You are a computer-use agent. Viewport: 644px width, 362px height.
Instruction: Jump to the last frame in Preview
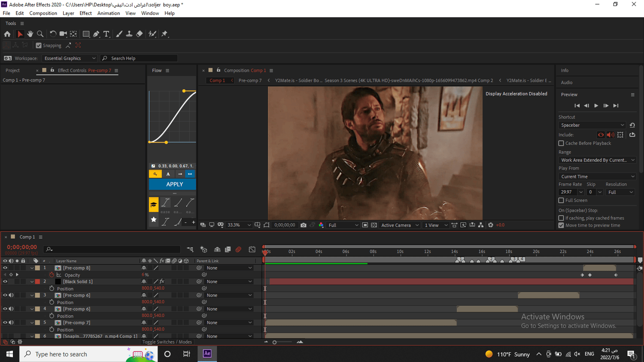tap(616, 106)
